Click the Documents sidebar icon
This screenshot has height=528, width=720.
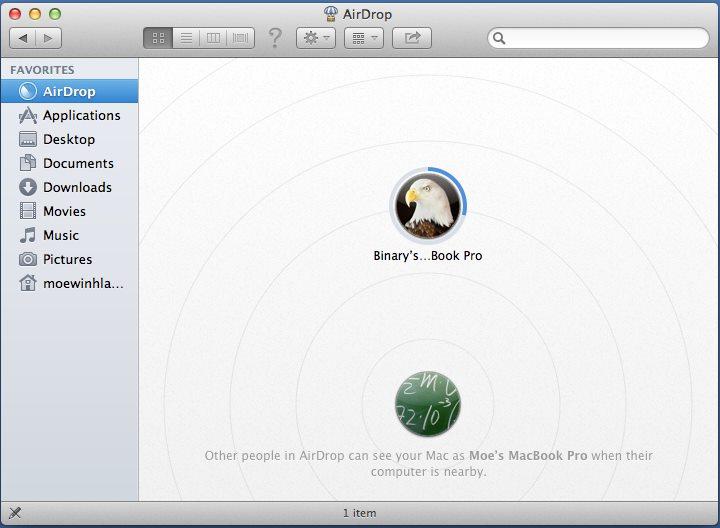(28, 163)
